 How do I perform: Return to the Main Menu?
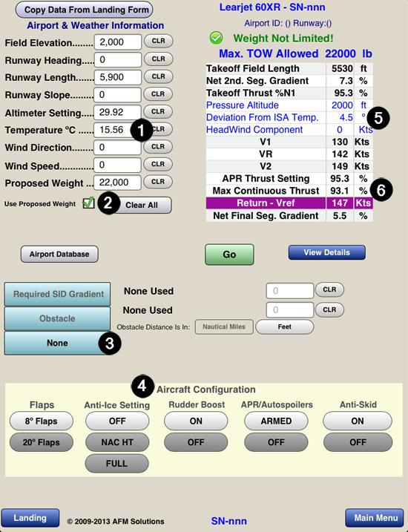pos(375,518)
